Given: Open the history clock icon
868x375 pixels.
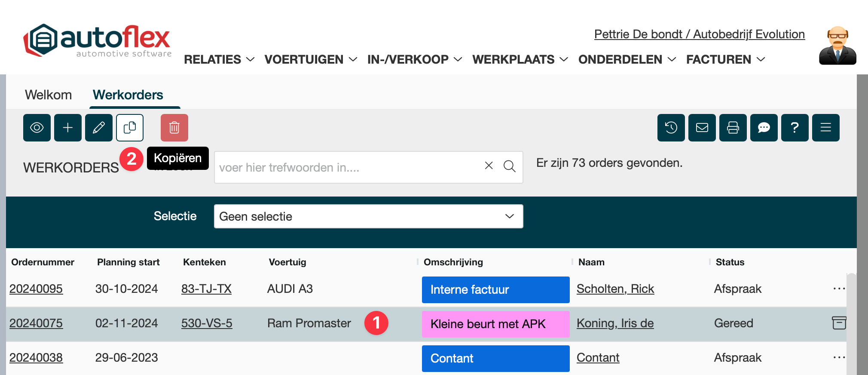Looking at the screenshot, I should [x=671, y=128].
